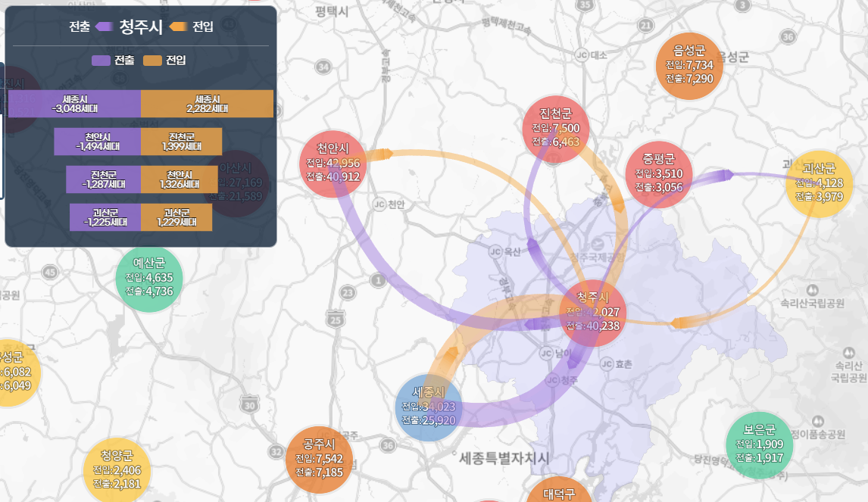Click the purple 전출 legend swatch
Image resolution: width=868 pixels, height=502 pixels.
click(101, 61)
